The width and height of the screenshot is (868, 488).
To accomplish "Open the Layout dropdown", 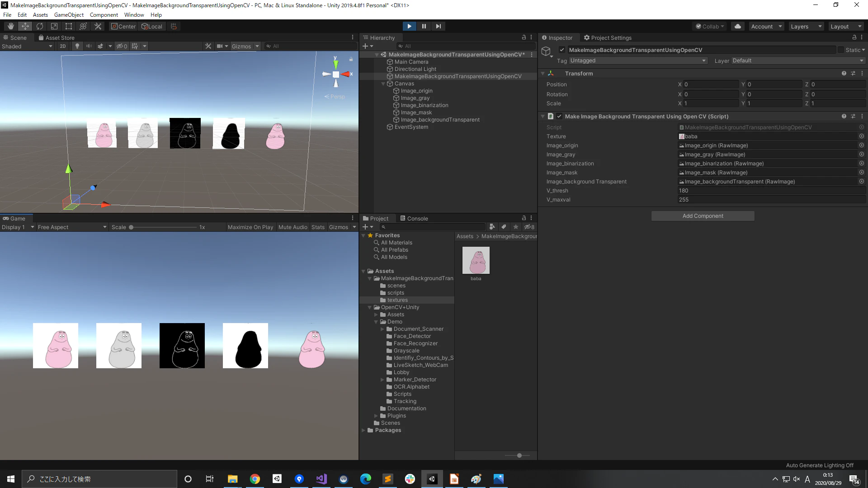I will coord(846,26).
